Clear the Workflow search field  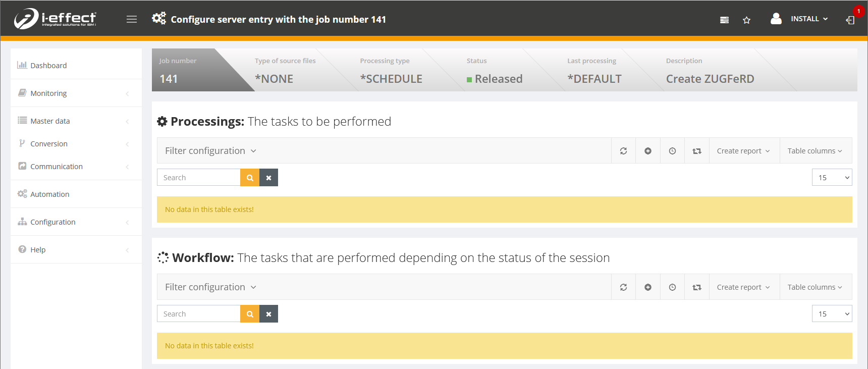[268, 314]
